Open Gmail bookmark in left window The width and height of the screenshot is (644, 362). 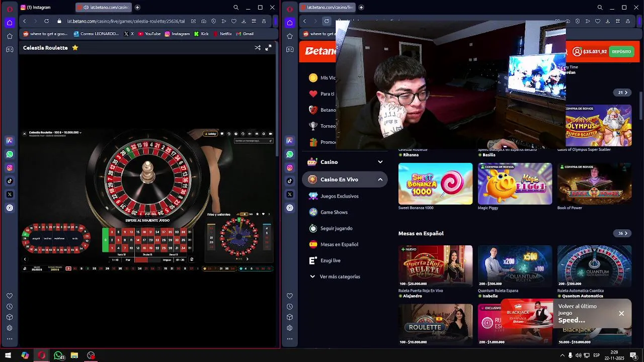(x=245, y=34)
